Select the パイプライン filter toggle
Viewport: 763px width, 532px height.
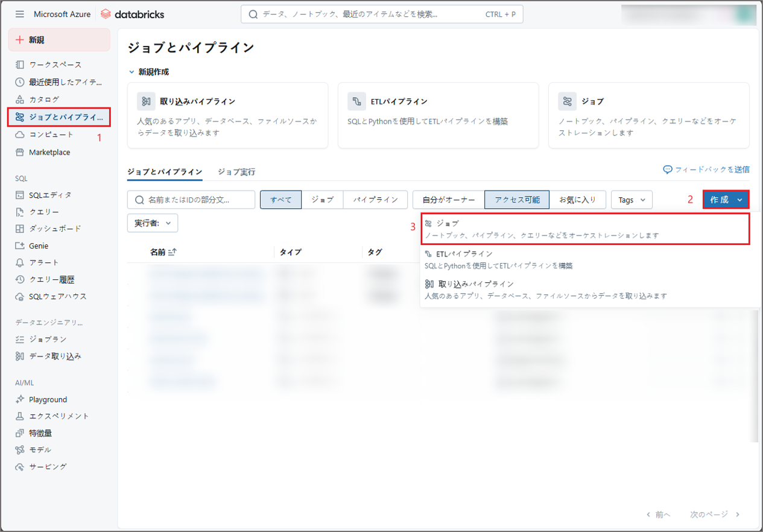(x=375, y=200)
